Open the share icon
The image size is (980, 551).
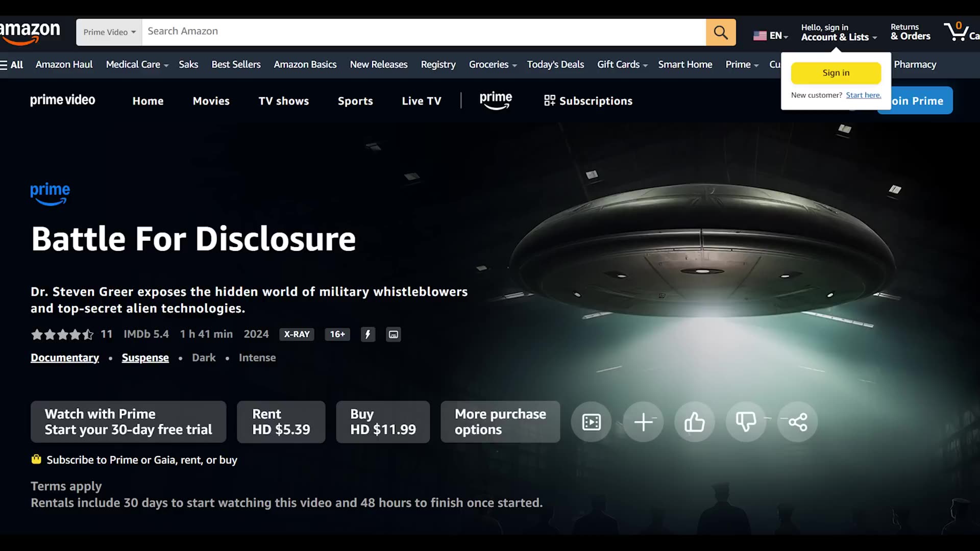[x=797, y=422]
